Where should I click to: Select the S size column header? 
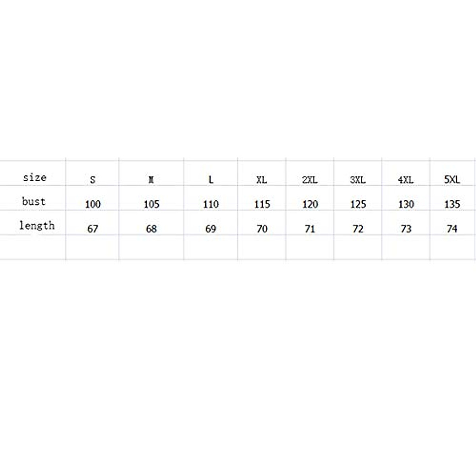92,180
